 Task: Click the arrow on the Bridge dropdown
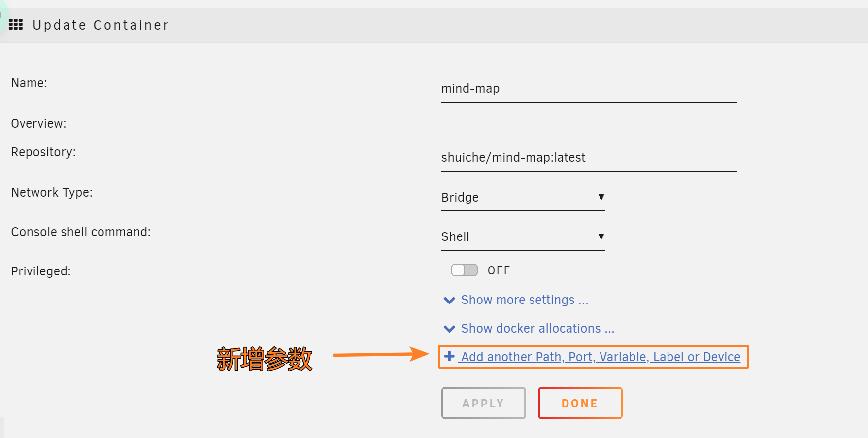[601, 197]
